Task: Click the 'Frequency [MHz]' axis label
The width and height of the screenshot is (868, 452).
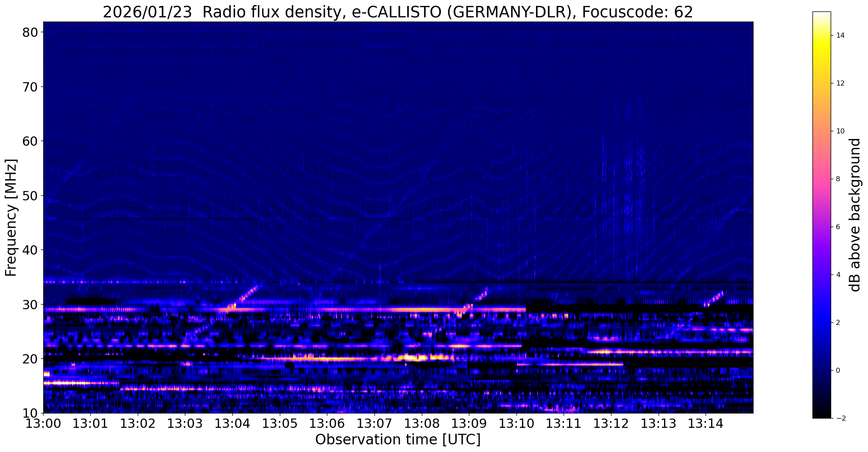Action: pos(11,218)
